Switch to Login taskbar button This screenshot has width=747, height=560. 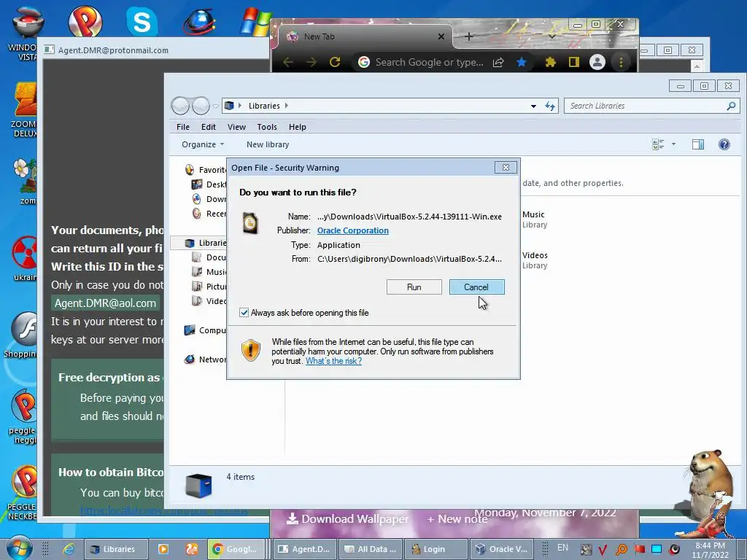pyautogui.click(x=436, y=549)
